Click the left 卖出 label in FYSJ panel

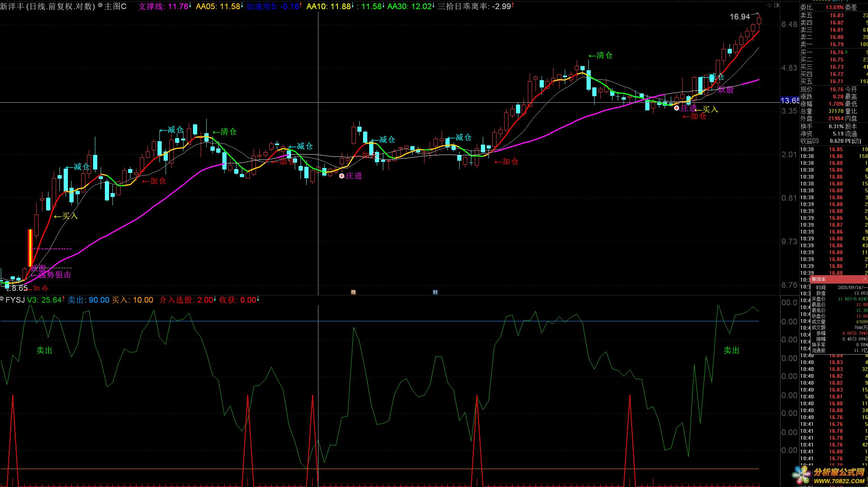click(x=44, y=350)
